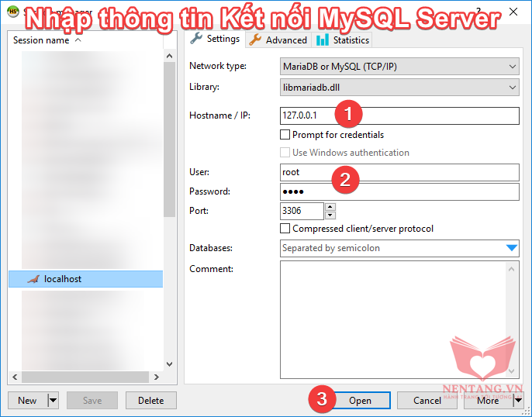Increase port number with up arrow
532x417 pixels.
click(x=330, y=207)
